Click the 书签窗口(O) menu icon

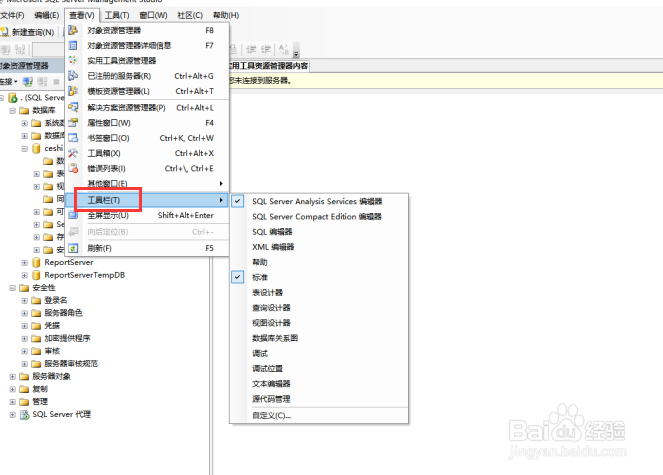(x=73, y=138)
